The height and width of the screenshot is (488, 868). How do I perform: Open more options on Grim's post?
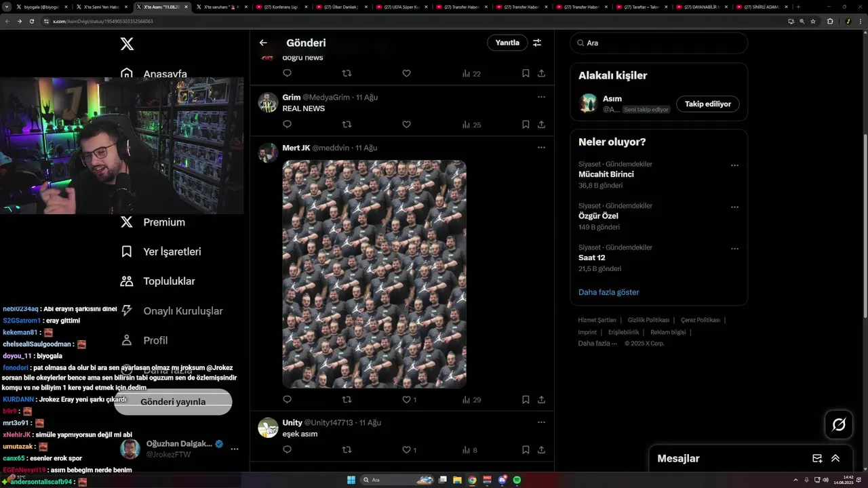[541, 97]
